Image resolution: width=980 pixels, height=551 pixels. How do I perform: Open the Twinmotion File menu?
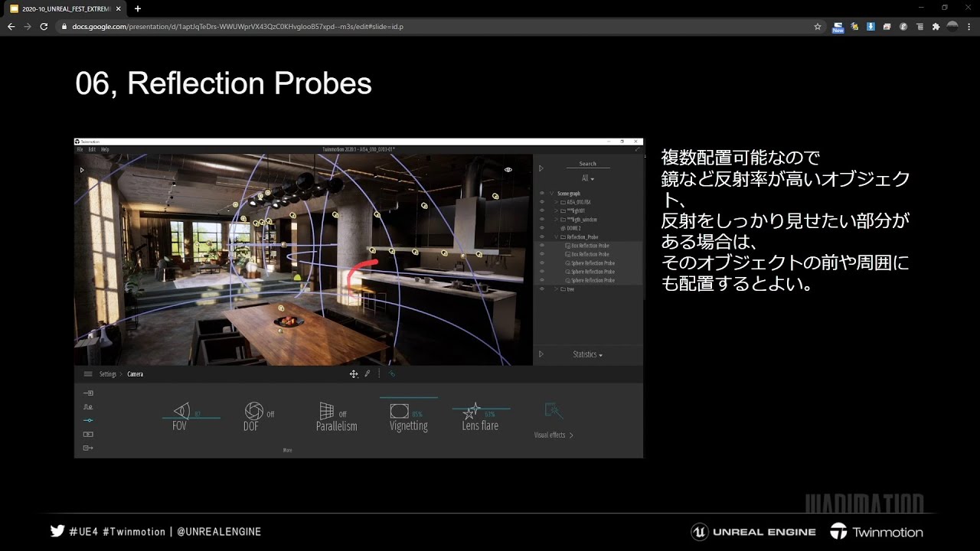click(80, 149)
